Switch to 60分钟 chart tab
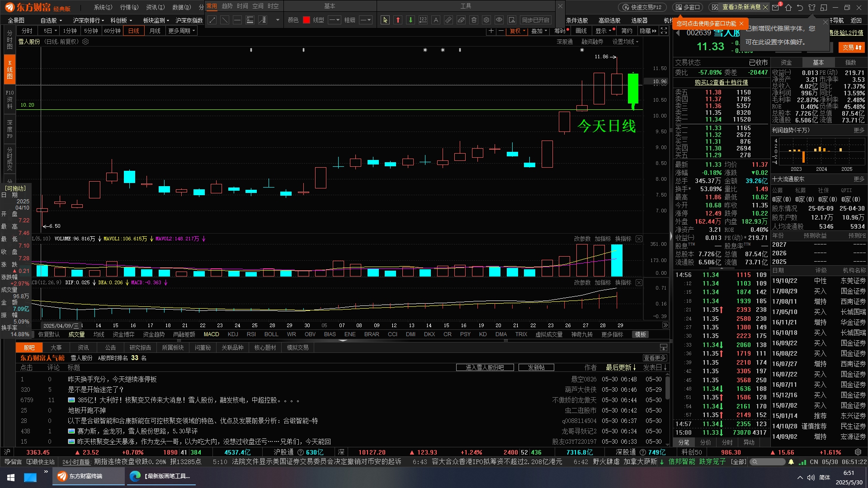868x488 pixels. (x=112, y=31)
